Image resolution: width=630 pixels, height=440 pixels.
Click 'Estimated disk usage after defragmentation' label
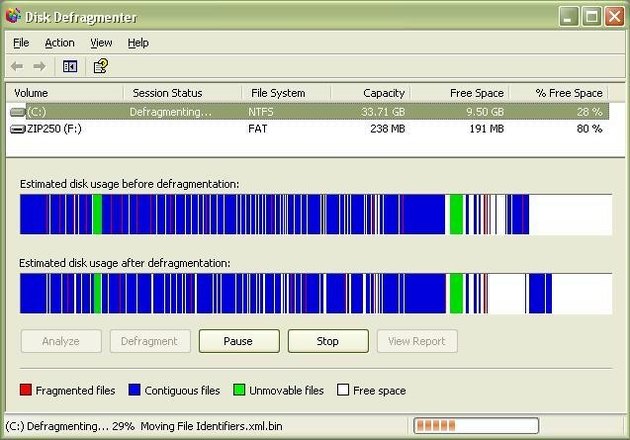coord(125,263)
